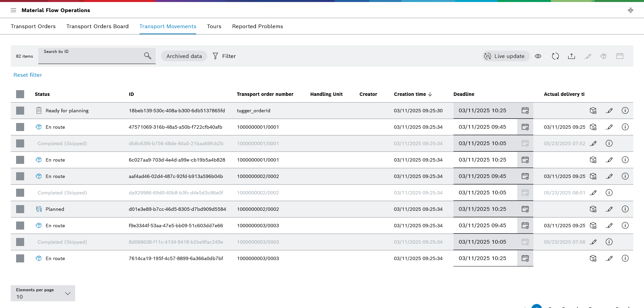
Task: Click the collapse icon in top-right corner
Action: [x=631, y=10]
